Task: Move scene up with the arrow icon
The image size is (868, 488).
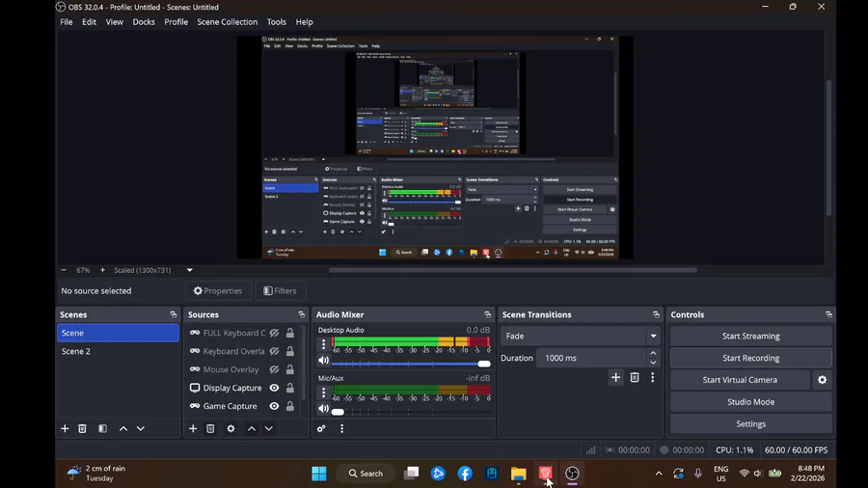Action: (x=123, y=429)
